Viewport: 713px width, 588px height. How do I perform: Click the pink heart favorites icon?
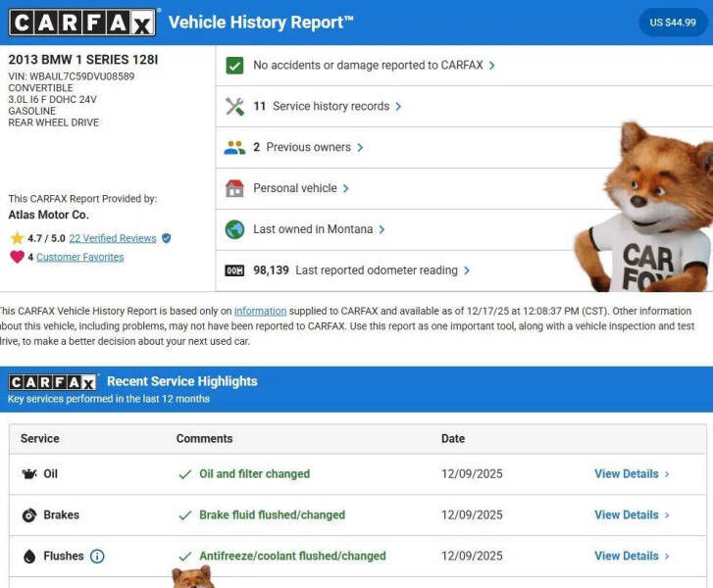tap(17, 258)
